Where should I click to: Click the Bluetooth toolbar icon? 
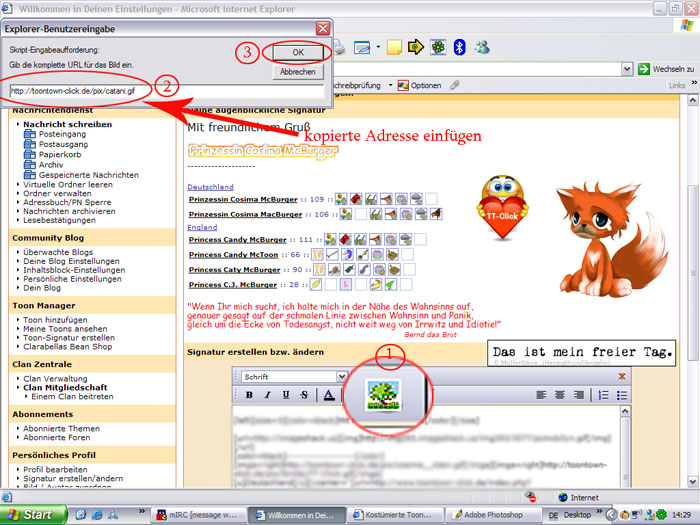pos(459,47)
